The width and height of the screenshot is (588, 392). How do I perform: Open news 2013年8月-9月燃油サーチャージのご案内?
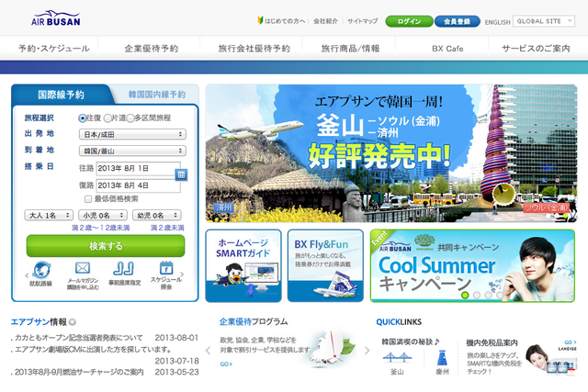coord(79,372)
